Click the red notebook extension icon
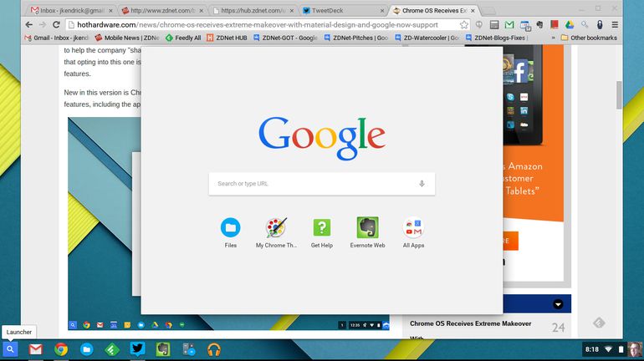Viewport: 644px width, 361px height. [x=554, y=24]
